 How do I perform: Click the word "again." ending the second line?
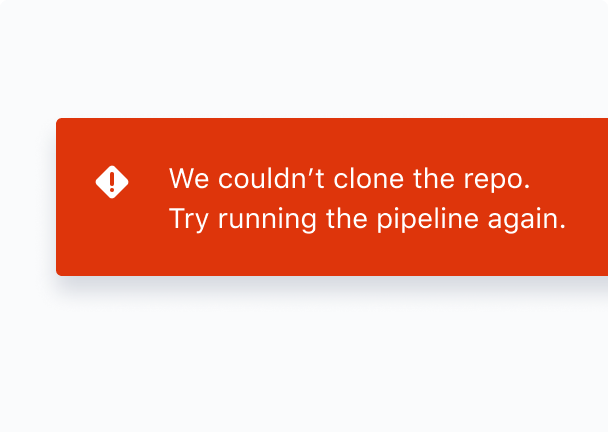527,220
